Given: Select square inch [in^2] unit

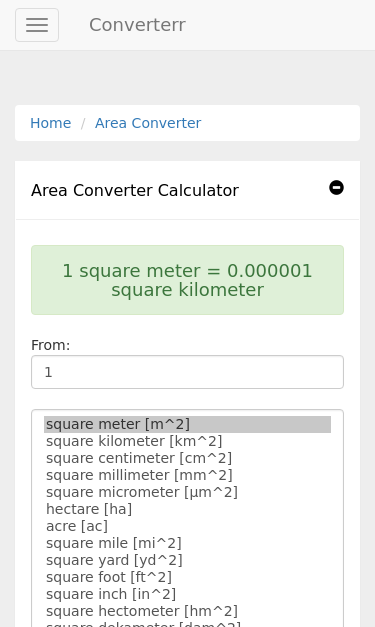Looking at the screenshot, I should point(188,594).
